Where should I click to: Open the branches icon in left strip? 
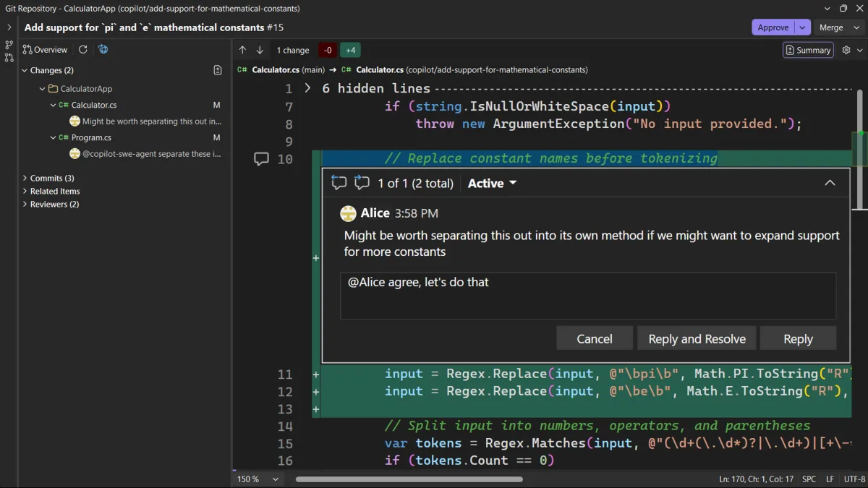pos(9,45)
